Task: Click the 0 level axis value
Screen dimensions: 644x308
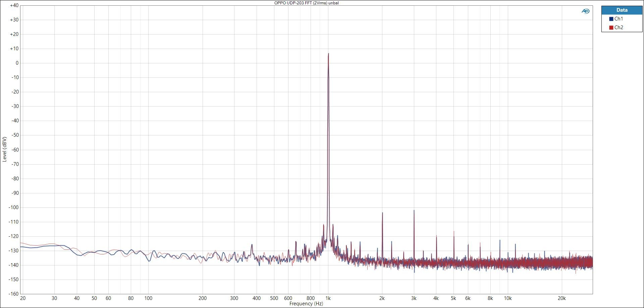Action: click(x=17, y=63)
